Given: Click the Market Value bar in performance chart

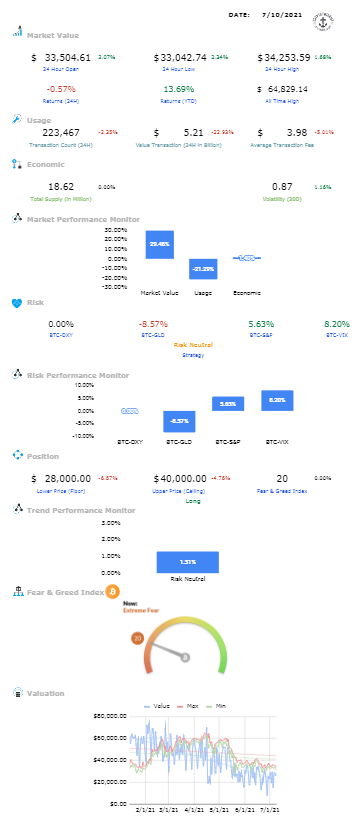Looking at the screenshot, I should (159, 245).
